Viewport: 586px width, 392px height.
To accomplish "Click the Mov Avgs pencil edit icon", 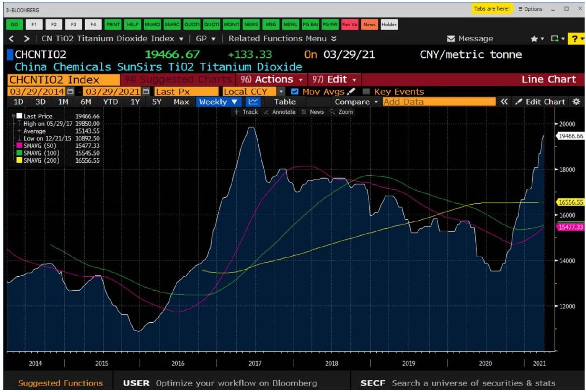I will (351, 92).
